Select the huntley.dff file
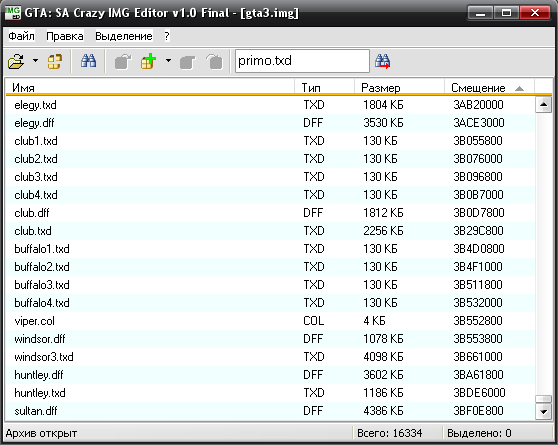Viewport: 558px width, 445px height. pos(270,375)
